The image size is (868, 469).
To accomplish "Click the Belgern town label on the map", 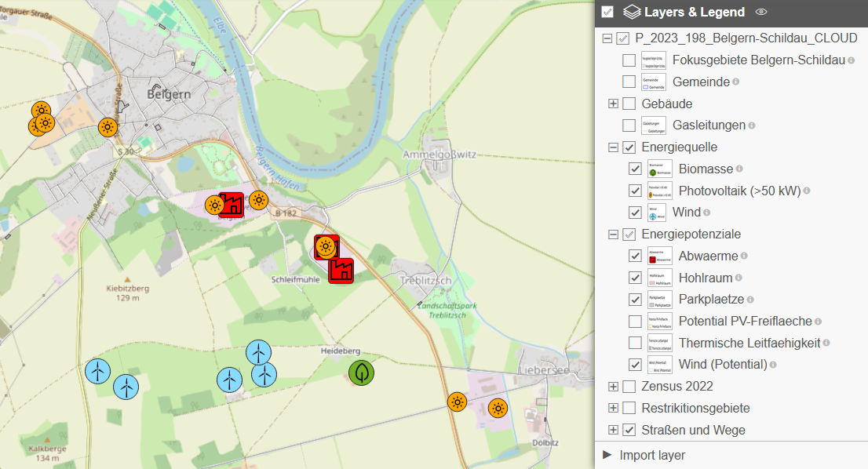I will pos(169,95).
